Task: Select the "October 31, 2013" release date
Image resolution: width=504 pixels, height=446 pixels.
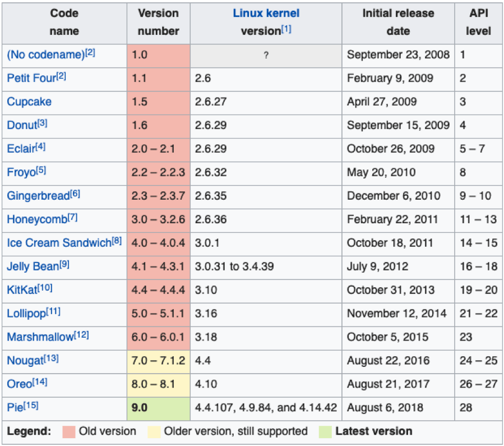Action: [x=398, y=291]
